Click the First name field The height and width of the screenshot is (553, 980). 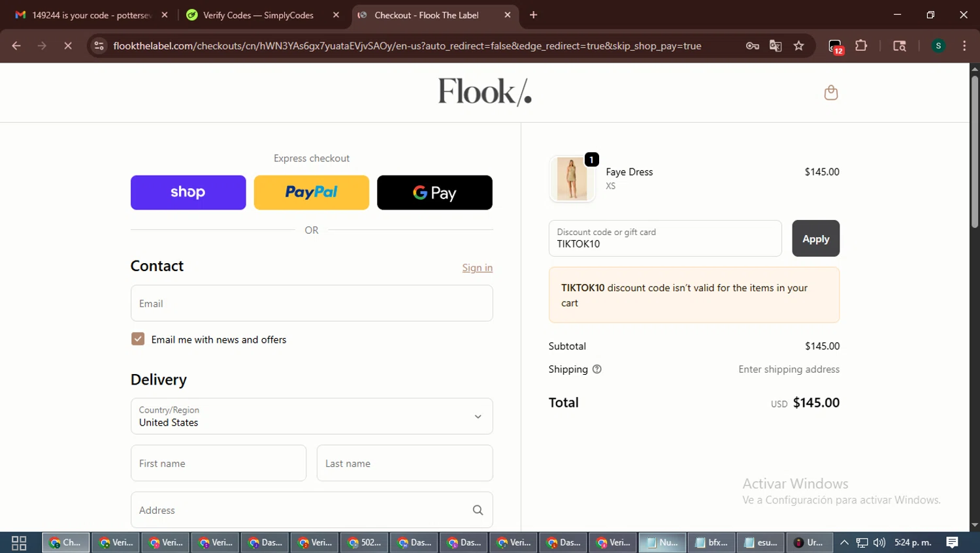(218, 464)
